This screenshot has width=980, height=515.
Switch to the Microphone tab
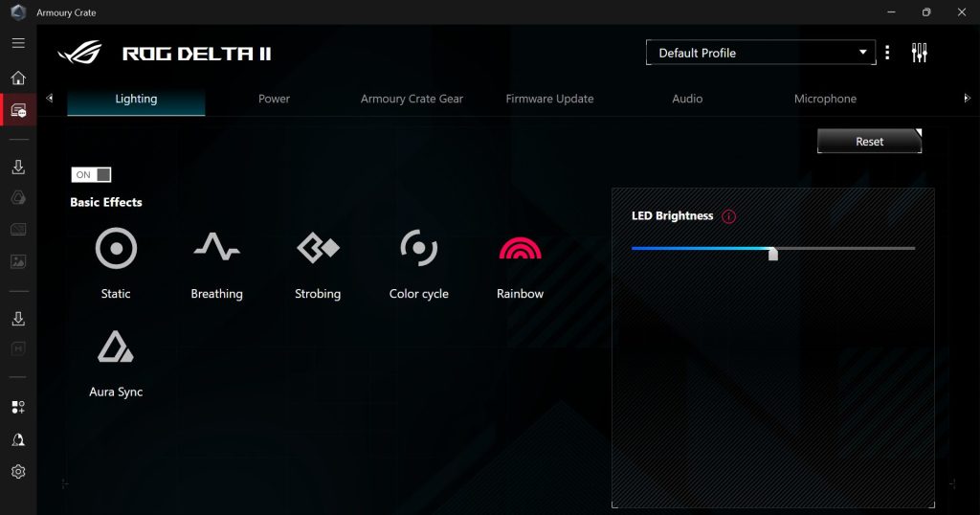click(825, 99)
